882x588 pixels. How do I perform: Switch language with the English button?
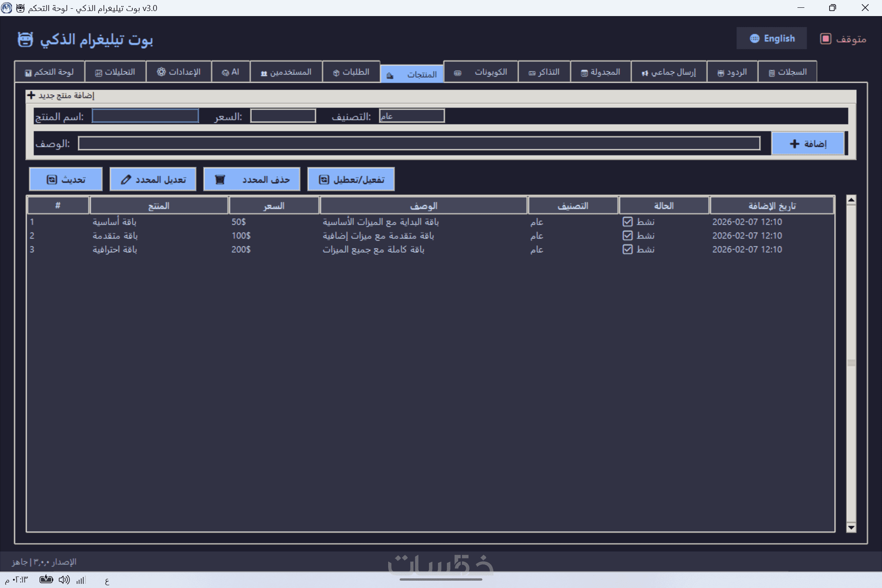[x=772, y=39]
